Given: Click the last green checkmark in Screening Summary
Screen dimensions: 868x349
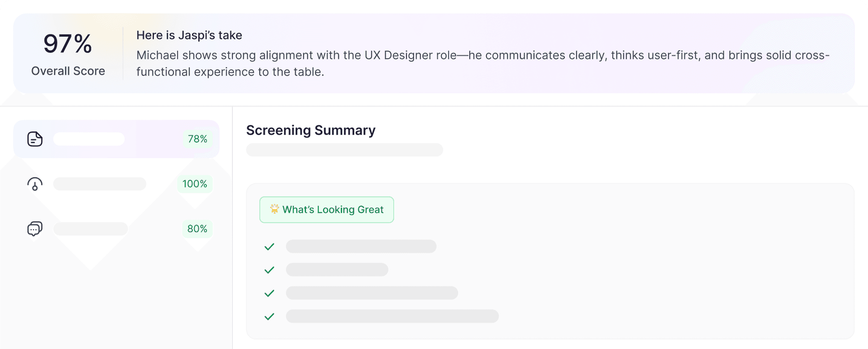Looking at the screenshot, I should [269, 316].
